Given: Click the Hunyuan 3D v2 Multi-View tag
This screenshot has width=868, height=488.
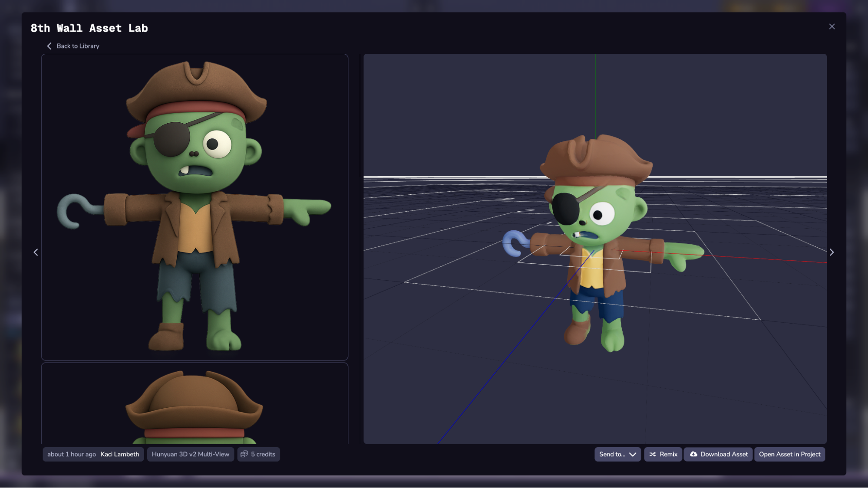Looking at the screenshot, I should point(190,454).
